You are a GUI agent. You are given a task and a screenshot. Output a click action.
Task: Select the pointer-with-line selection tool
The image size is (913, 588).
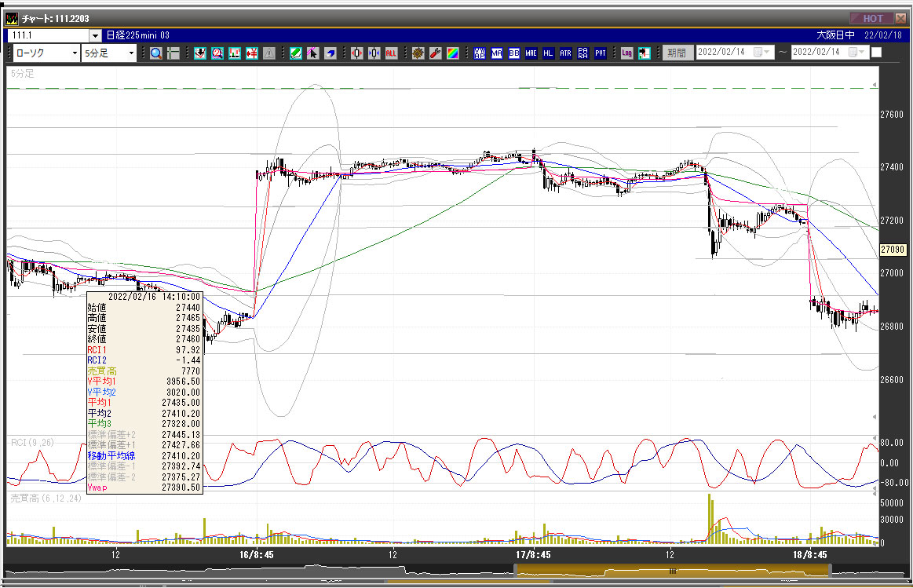312,53
